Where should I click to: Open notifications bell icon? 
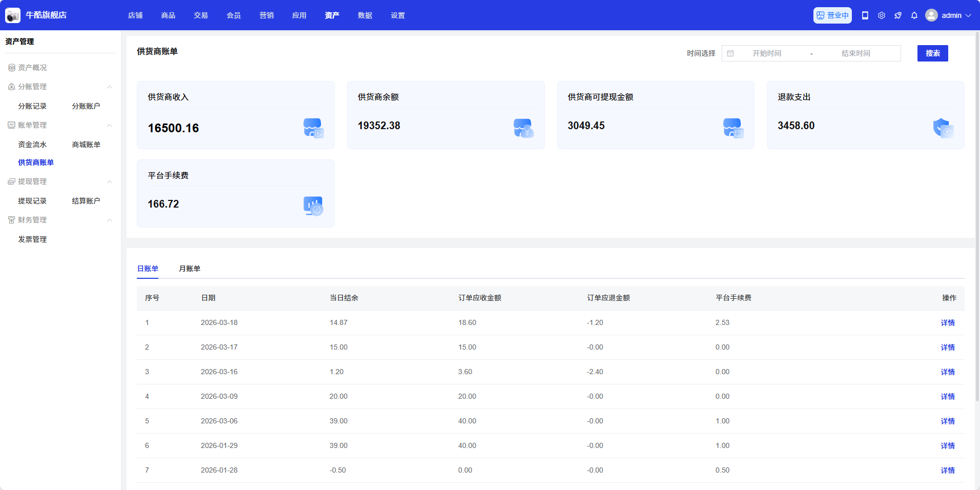(914, 15)
